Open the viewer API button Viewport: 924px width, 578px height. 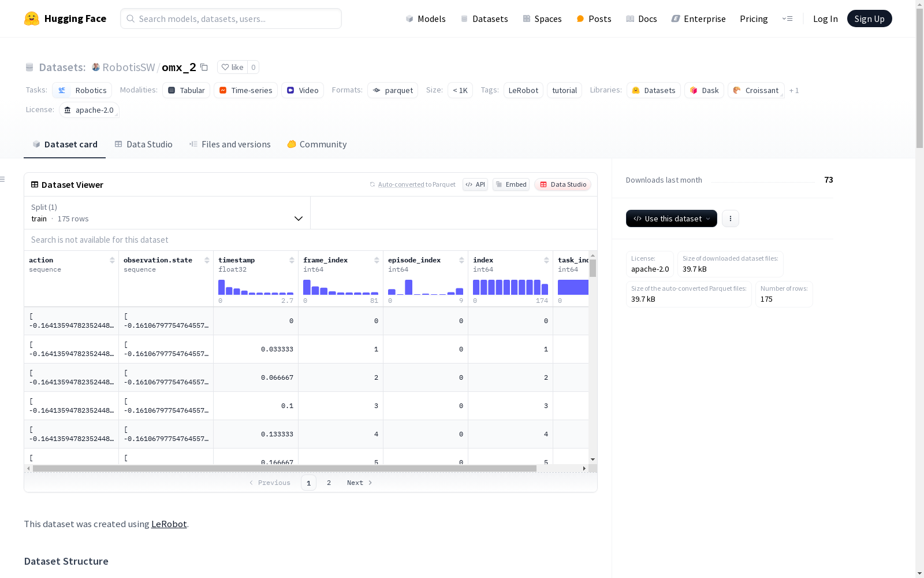pos(475,184)
